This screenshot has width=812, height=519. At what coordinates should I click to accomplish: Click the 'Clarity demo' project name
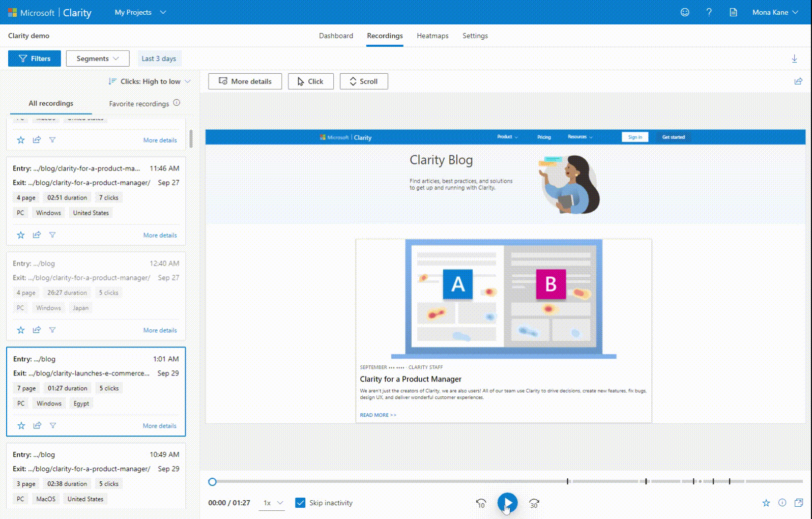pyautogui.click(x=28, y=36)
